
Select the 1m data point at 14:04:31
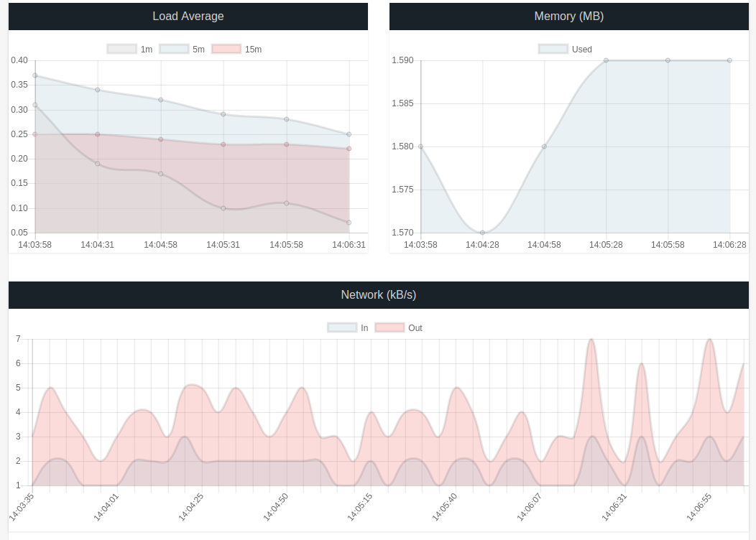[x=98, y=164]
